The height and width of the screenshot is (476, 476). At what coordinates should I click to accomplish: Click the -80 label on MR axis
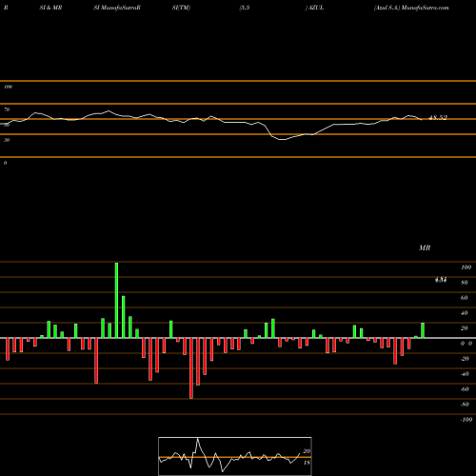tap(465, 405)
